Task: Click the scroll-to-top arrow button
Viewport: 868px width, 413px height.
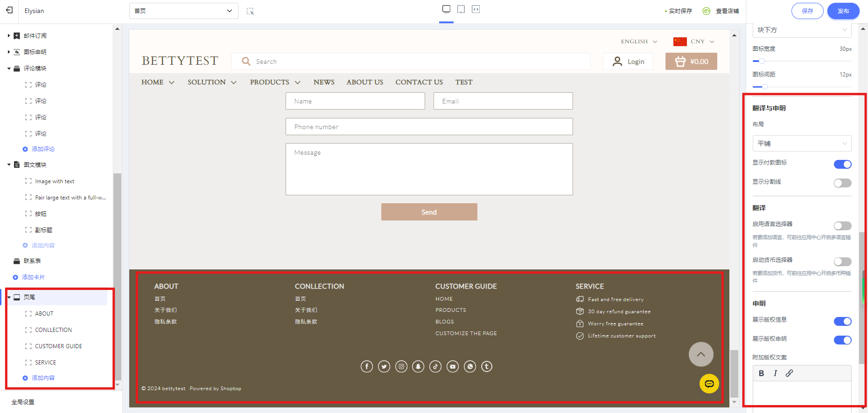Action: click(700, 354)
